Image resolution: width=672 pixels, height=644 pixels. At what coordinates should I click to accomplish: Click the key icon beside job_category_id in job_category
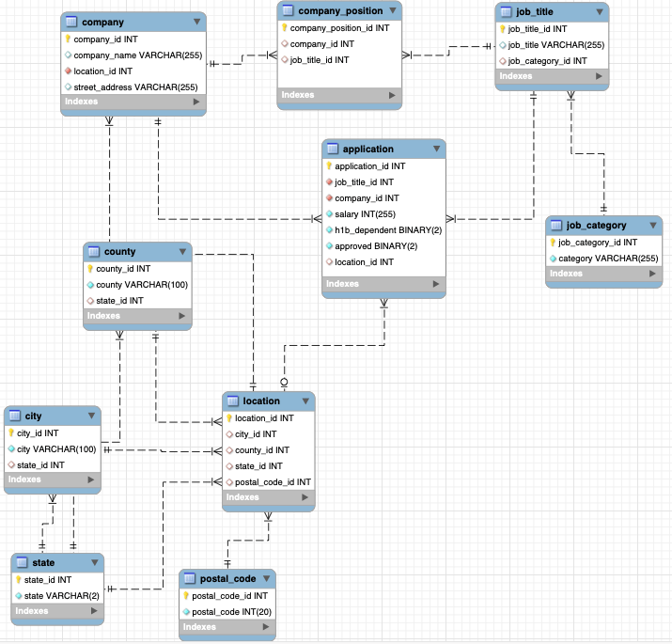553,243
